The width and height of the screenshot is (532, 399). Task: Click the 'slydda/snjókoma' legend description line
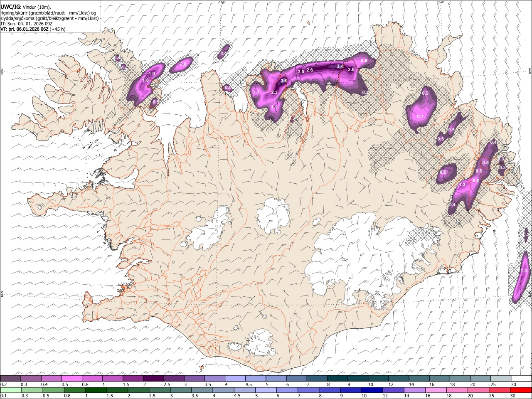(x=49, y=18)
